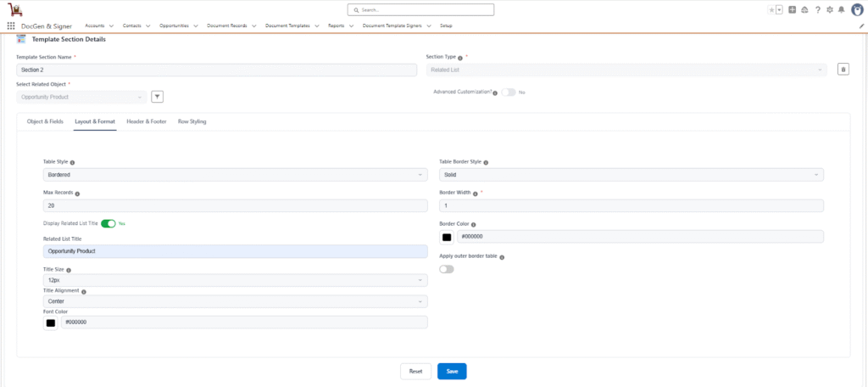
Task: Click the pencil edit navigation icon
Action: (x=861, y=26)
